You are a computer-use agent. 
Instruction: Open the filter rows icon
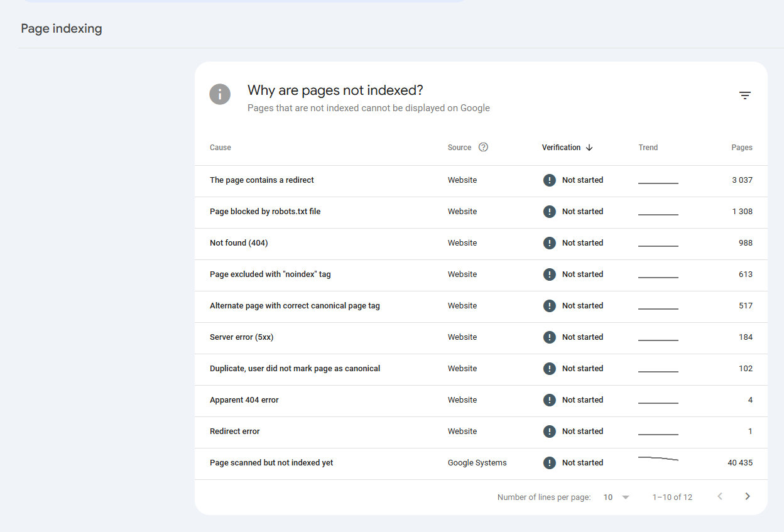point(745,95)
